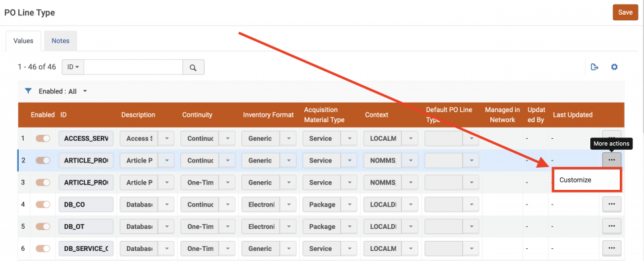Expand the Enabled : All filter dropdown
The height and width of the screenshot is (261, 644).
tap(63, 91)
